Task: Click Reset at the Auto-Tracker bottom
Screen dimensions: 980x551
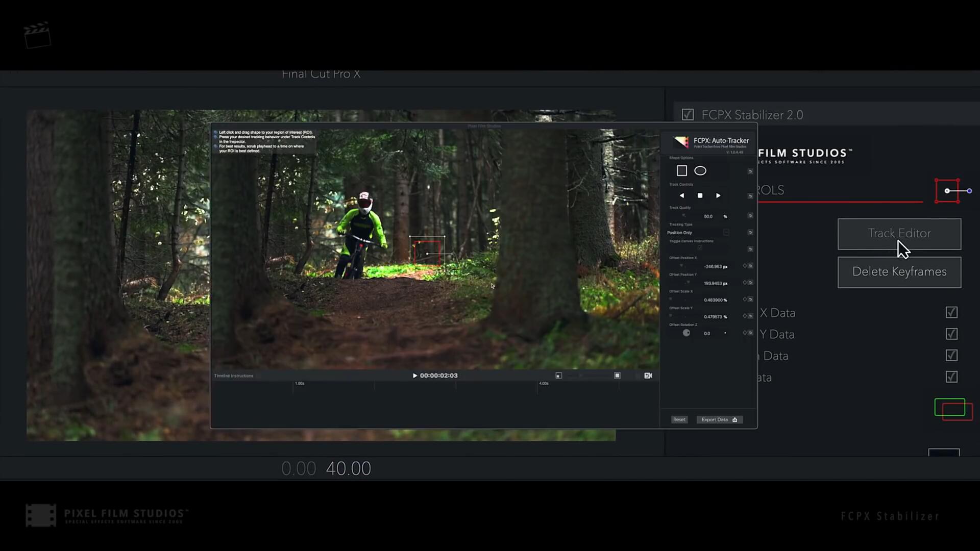Action: pyautogui.click(x=679, y=419)
